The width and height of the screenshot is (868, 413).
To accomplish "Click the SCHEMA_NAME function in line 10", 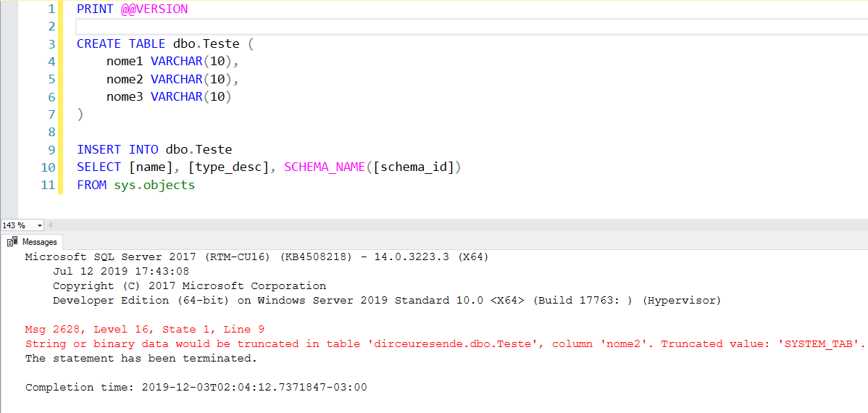I will click(x=325, y=167).
